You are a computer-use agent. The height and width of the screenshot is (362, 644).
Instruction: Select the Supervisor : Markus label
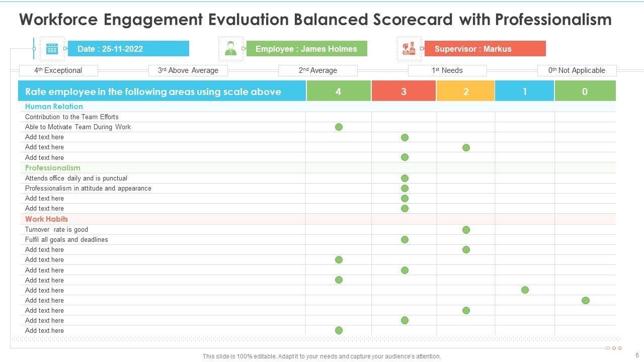coord(485,49)
